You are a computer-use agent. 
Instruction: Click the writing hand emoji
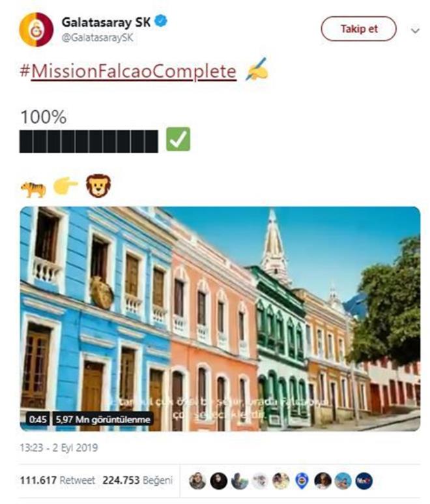pyautogui.click(x=257, y=69)
